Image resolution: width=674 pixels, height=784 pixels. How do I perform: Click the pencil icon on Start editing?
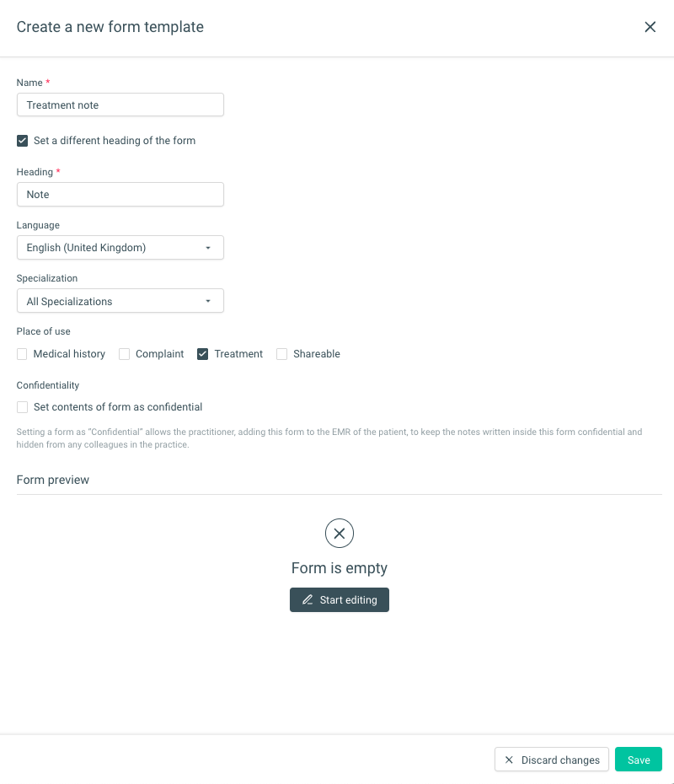[x=308, y=600]
